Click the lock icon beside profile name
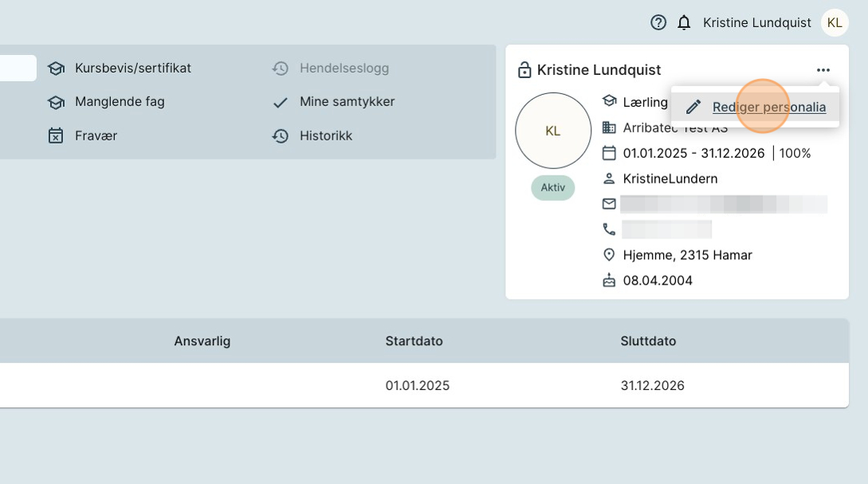The image size is (868, 484). (524, 70)
